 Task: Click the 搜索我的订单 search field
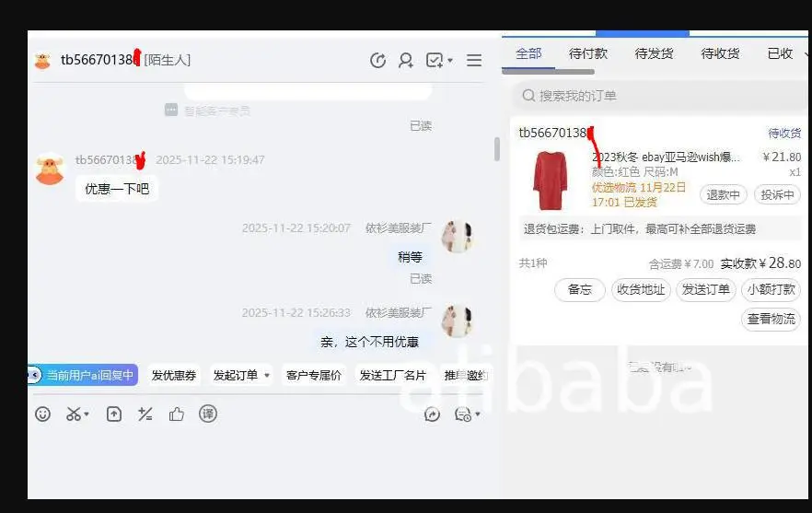[x=657, y=96]
